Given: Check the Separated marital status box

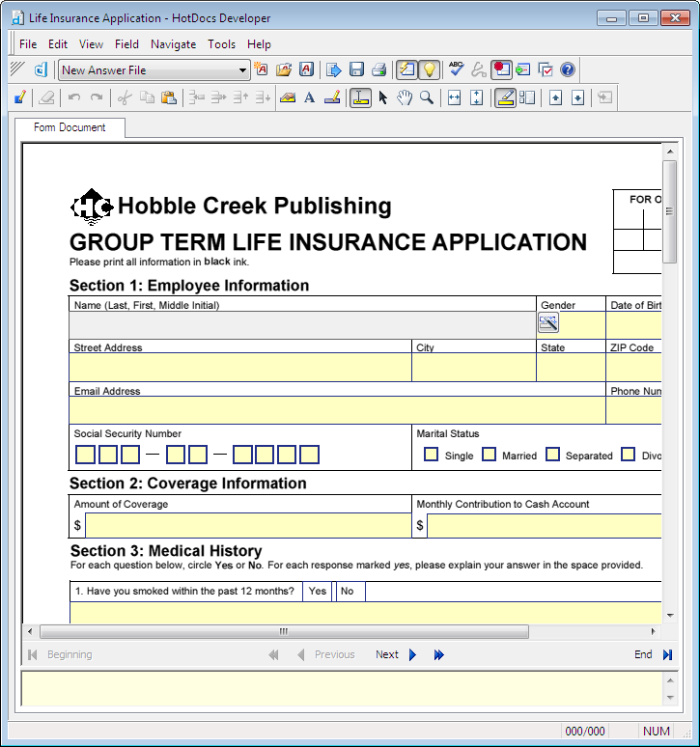Looking at the screenshot, I should click(x=552, y=455).
